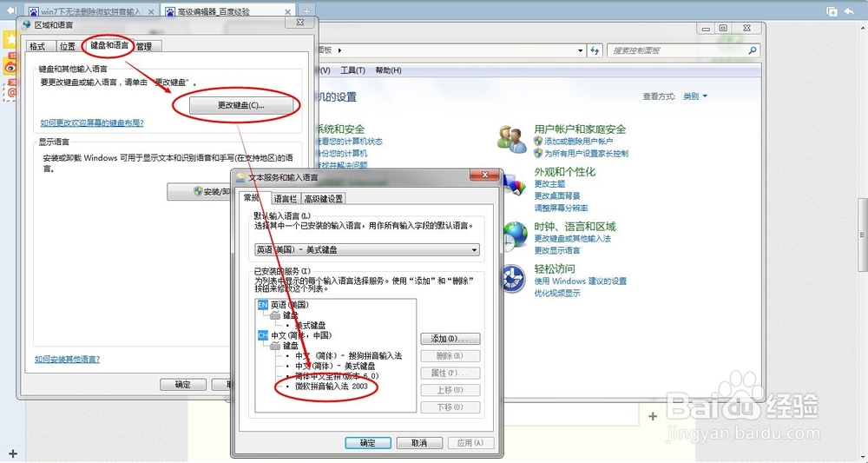Click 为所有用户设置家长控制 link

coord(586,154)
